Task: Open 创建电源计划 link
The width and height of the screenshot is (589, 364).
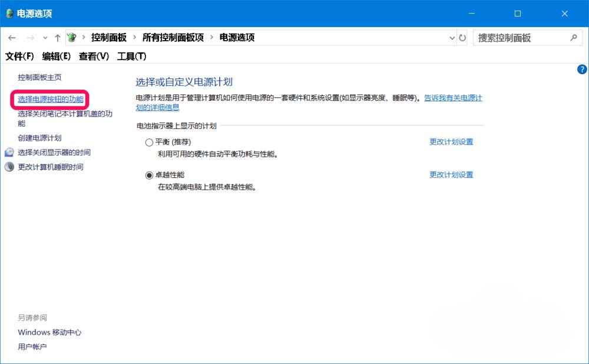Action: coord(39,138)
